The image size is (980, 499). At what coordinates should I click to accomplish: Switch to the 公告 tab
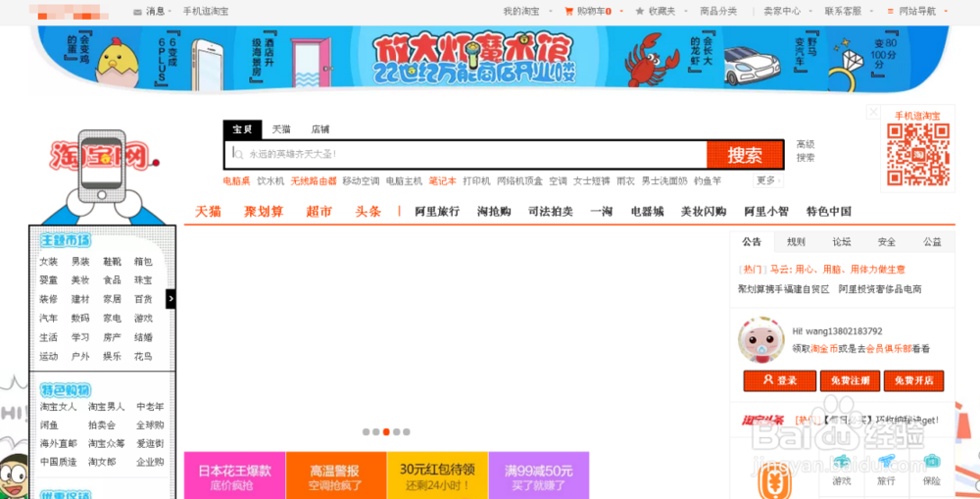pyautogui.click(x=752, y=242)
